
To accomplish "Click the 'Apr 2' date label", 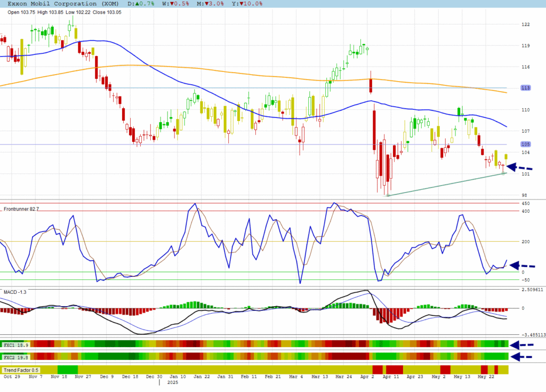I will (367, 377).
